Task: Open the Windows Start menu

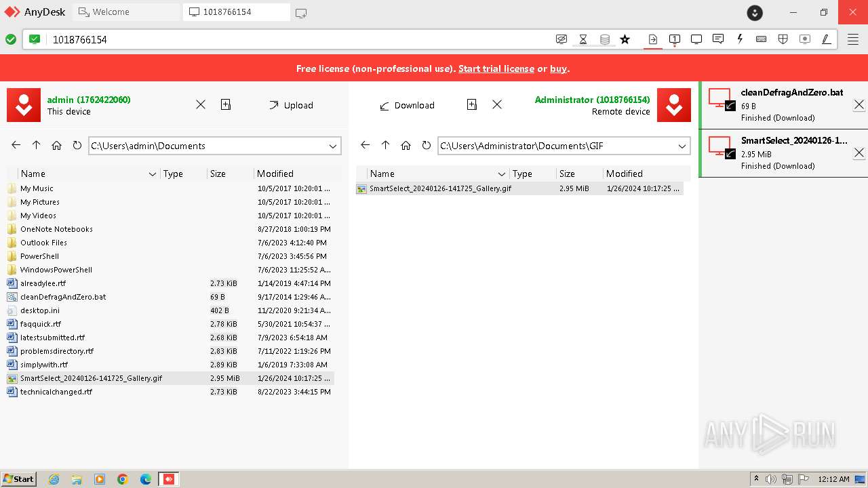Action: 19,479
